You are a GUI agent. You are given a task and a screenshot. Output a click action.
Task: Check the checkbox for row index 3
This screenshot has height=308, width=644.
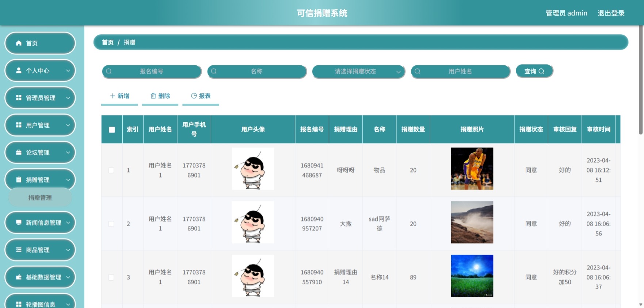click(x=111, y=277)
